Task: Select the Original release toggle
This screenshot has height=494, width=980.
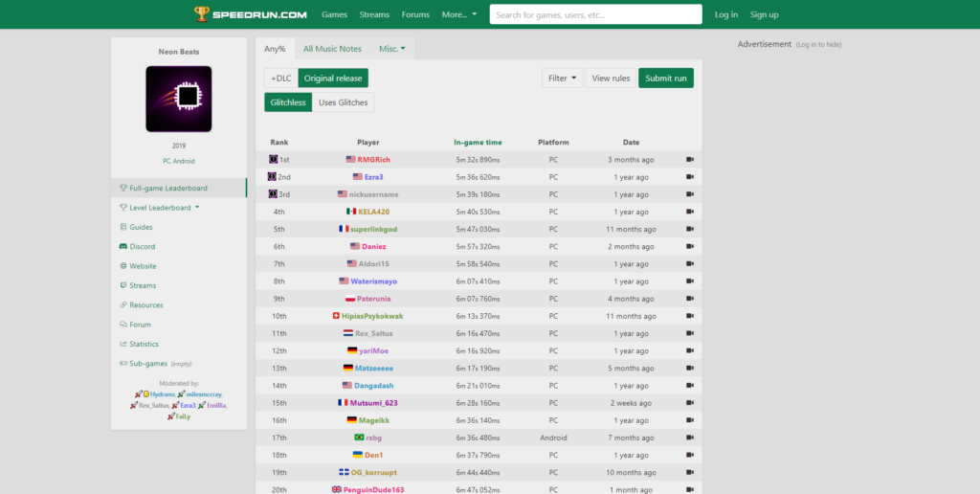Action: click(x=333, y=79)
